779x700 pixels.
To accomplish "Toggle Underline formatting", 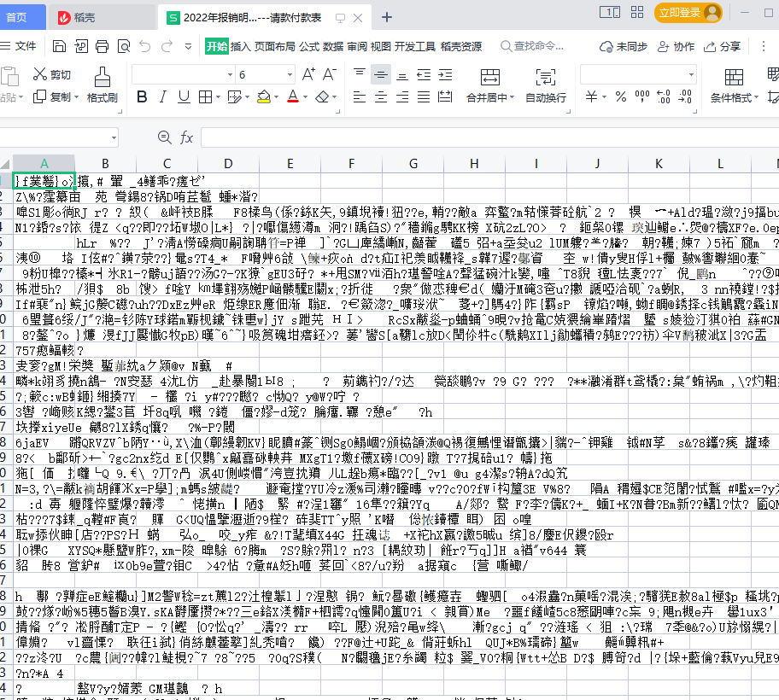I will coord(184,96).
